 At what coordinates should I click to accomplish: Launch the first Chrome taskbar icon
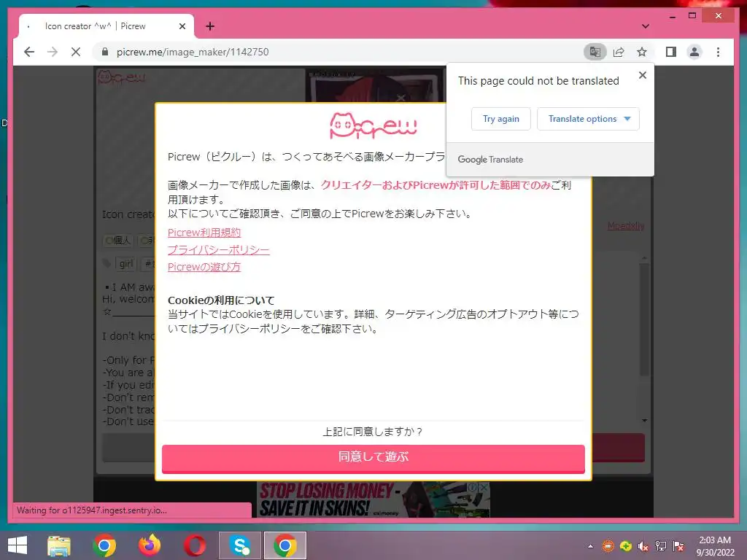pyautogui.click(x=104, y=545)
